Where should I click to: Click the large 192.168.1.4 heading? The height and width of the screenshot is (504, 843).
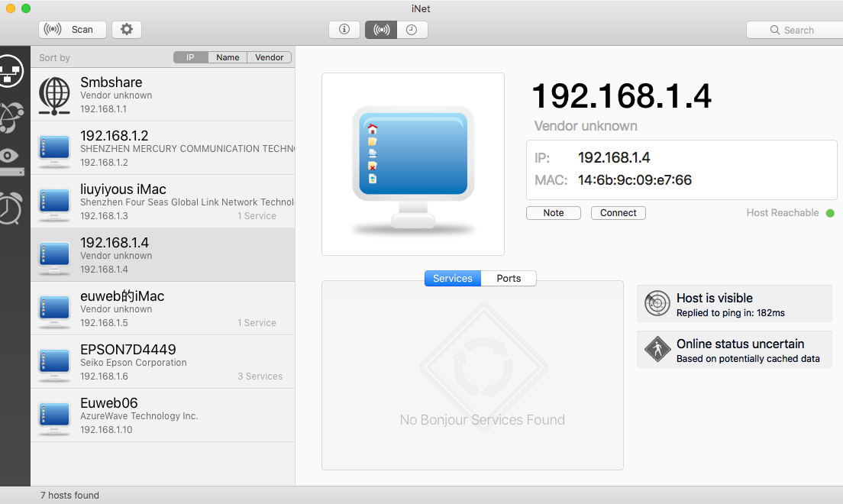(x=622, y=96)
